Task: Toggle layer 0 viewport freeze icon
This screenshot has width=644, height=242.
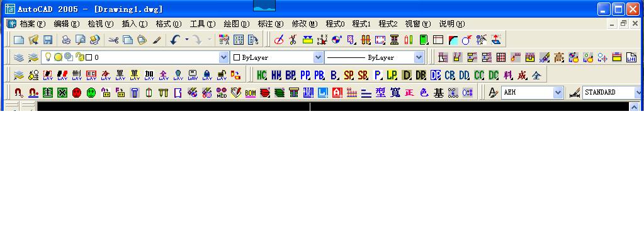Action: click(x=69, y=57)
